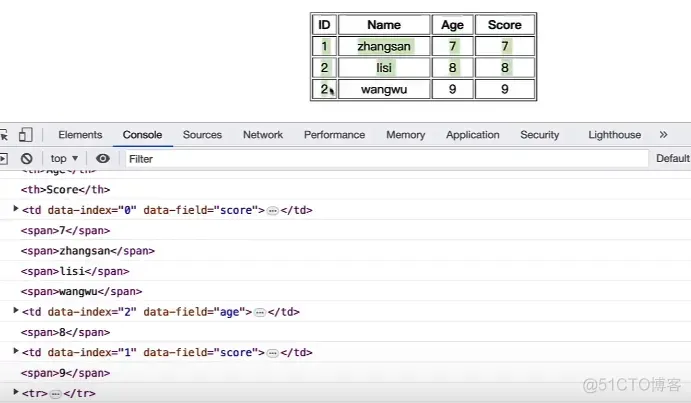This screenshot has width=691, height=403.
Task: Select the <span>7</span> console line
Action: 65,231
